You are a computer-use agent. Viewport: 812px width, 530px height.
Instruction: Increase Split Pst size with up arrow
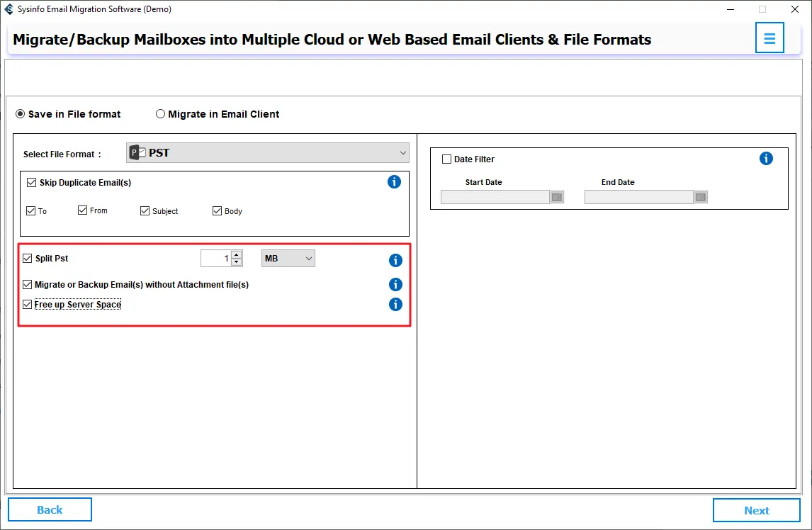pos(237,254)
